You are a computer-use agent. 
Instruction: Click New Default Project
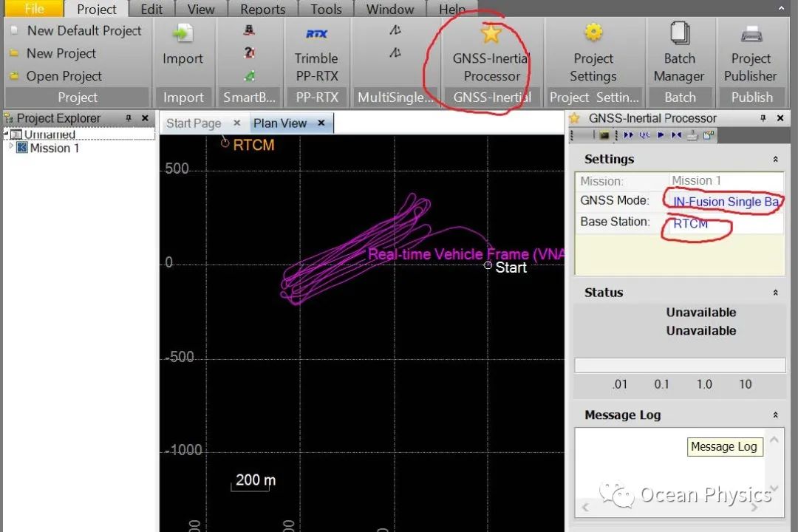coord(83,31)
